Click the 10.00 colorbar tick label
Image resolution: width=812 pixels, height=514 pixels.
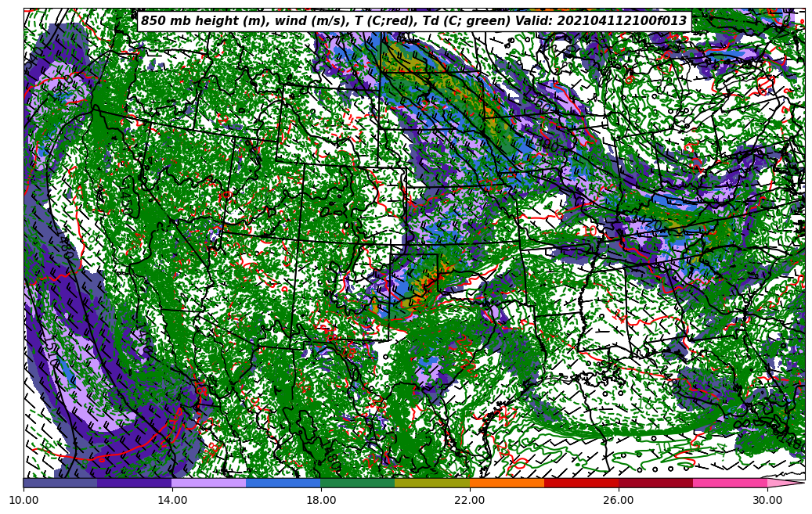click(x=23, y=501)
